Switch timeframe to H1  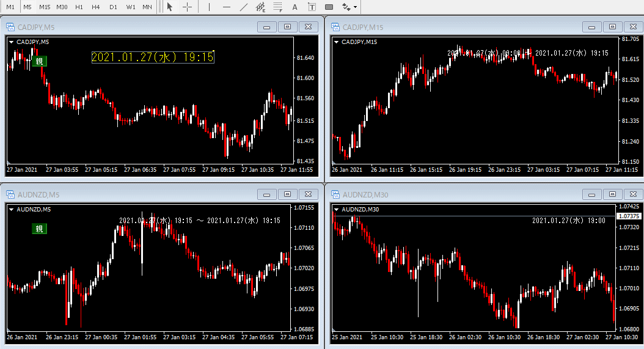click(x=79, y=7)
